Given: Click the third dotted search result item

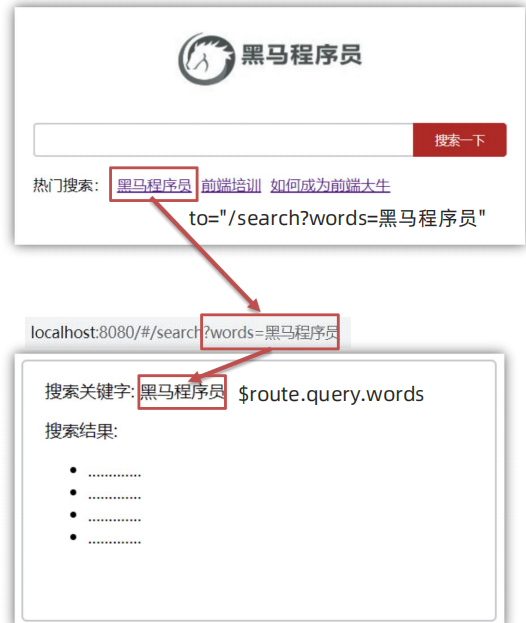Looking at the screenshot, I should pos(114,519).
